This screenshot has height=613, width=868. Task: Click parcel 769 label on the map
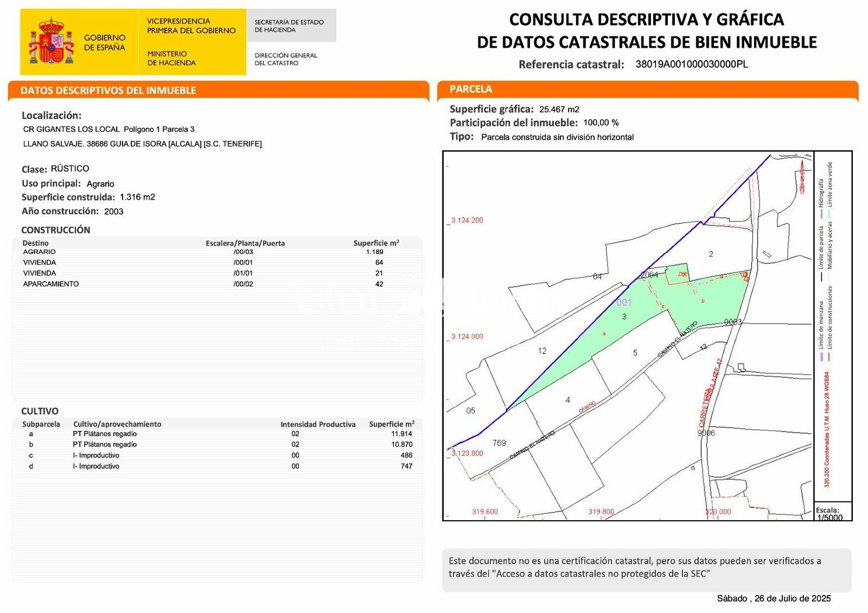pyautogui.click(x=499, y=443)
